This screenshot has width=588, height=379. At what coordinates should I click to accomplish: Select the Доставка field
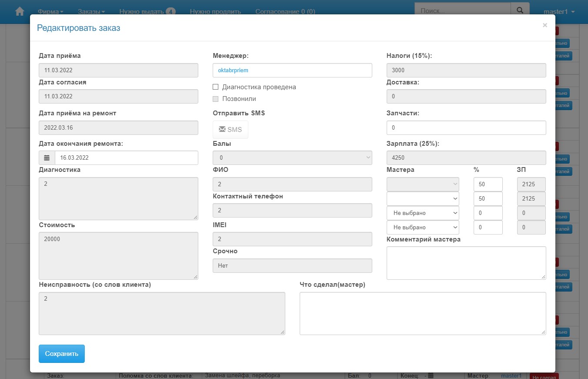466,96
